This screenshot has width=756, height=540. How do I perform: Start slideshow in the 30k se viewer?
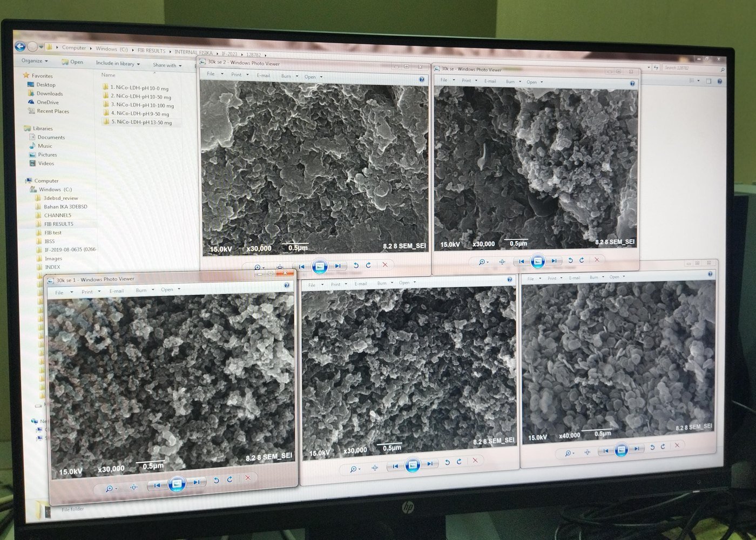pos(538,261)
